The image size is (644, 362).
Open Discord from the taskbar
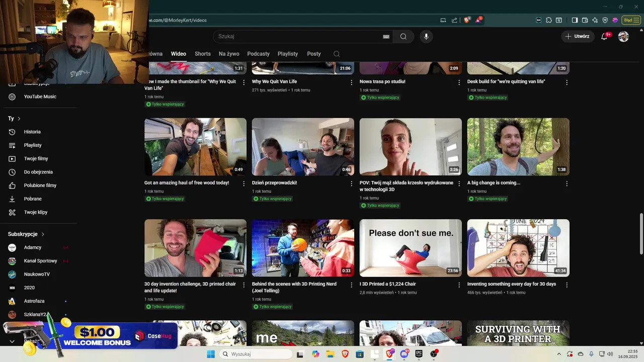click(404, 354)
